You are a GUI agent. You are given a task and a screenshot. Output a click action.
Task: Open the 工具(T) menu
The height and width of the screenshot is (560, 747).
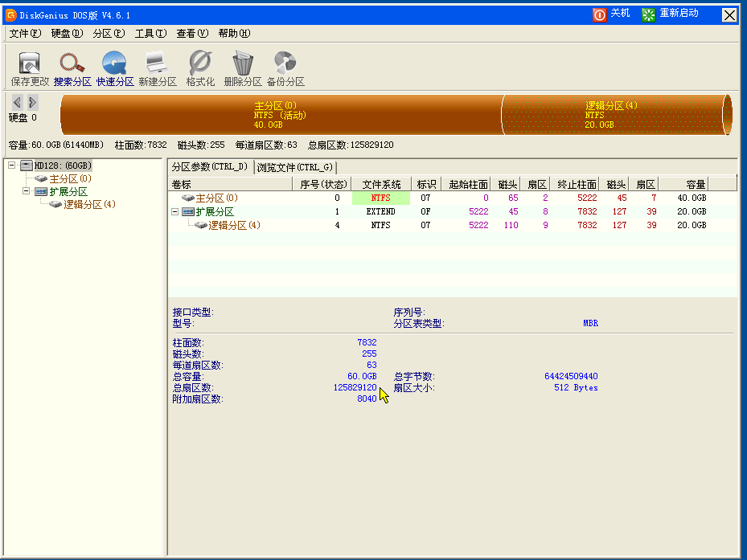click(x=151, y=33)
